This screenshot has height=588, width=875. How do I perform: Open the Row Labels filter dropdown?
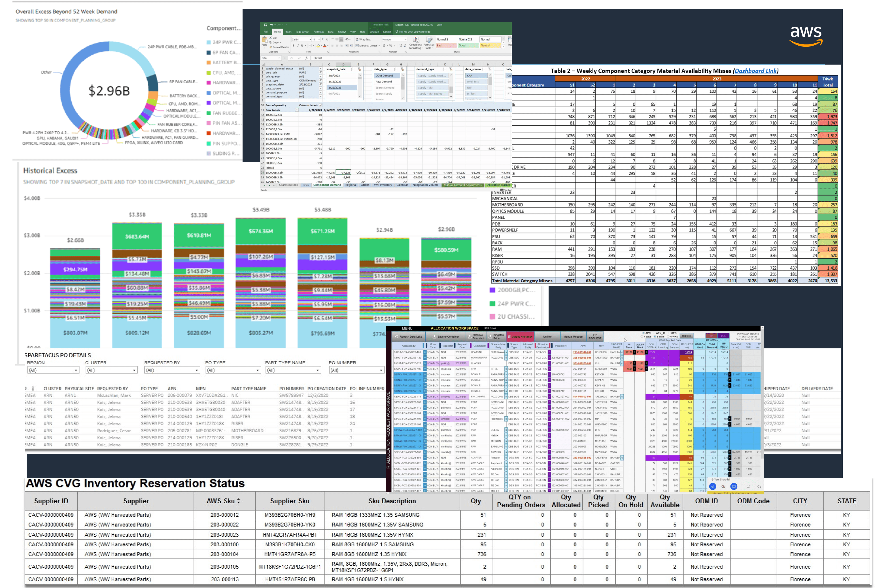click(x=297, y=110)
